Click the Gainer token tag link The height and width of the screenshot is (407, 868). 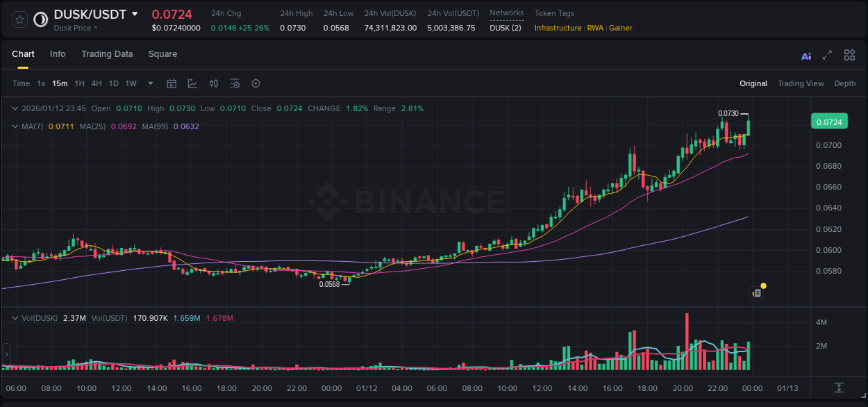[620, 28]
